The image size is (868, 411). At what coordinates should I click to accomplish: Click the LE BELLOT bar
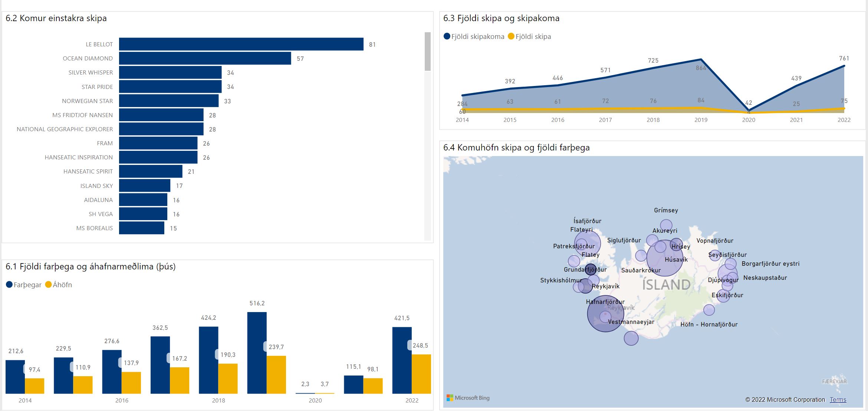pyautogui.click(x=241, y=44)
